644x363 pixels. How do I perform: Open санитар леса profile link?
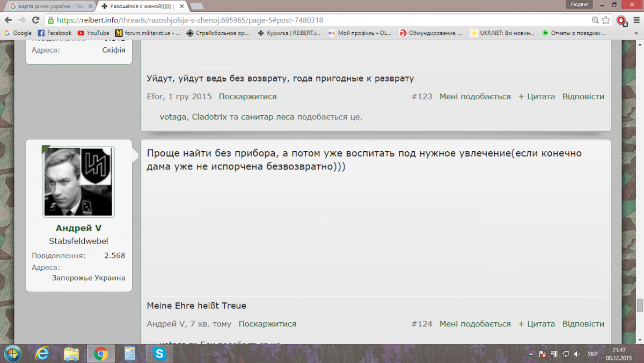click(x=267, y=117)
